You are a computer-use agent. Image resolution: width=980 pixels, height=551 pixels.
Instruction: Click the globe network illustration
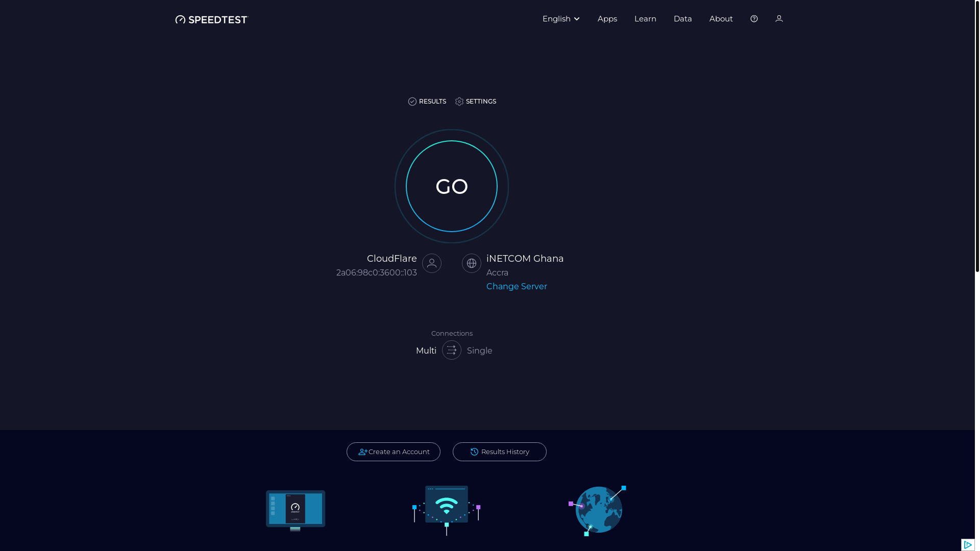(598, 510)
